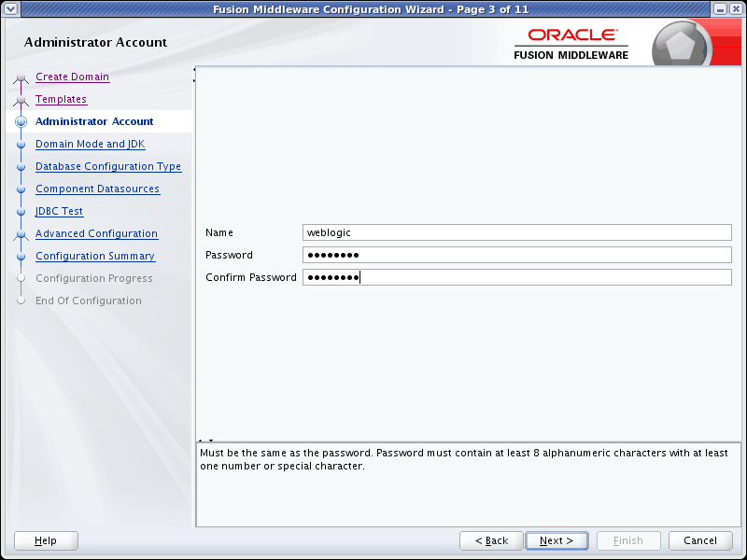Click the Configuration Progress step label

pos(94,278)
